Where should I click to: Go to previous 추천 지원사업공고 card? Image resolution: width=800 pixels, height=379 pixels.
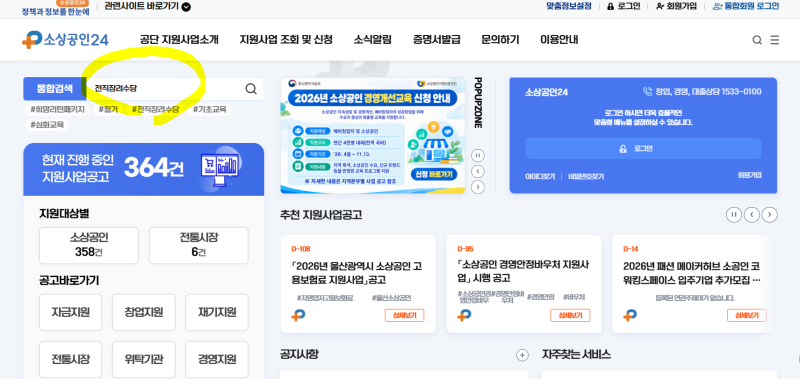[752, 215]
